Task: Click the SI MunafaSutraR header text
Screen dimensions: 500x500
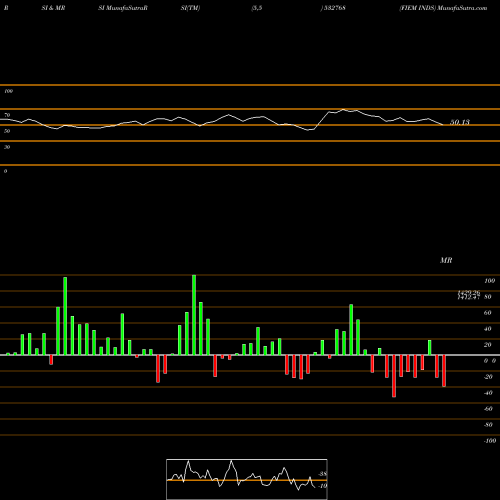Action: [x=123, y=8]
